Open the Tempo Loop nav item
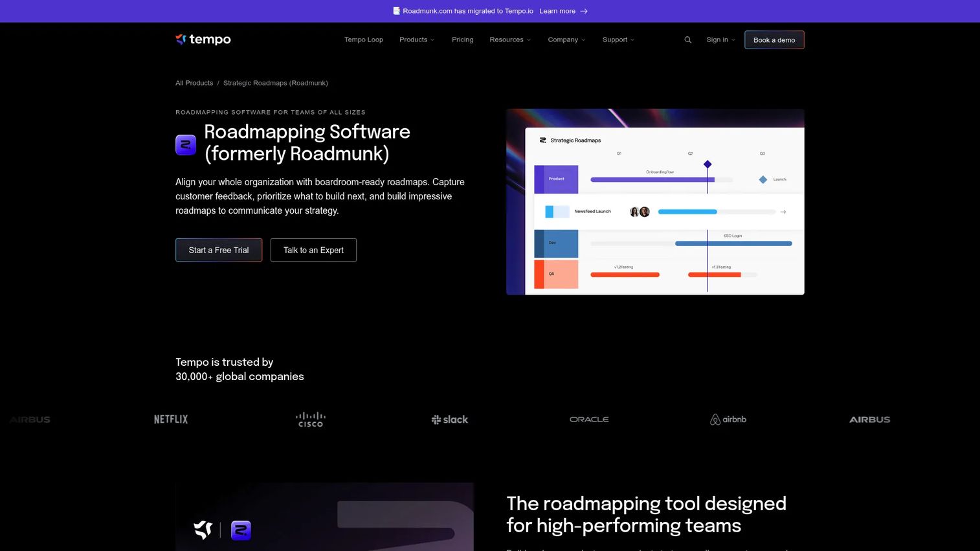 tap(364, 40)
